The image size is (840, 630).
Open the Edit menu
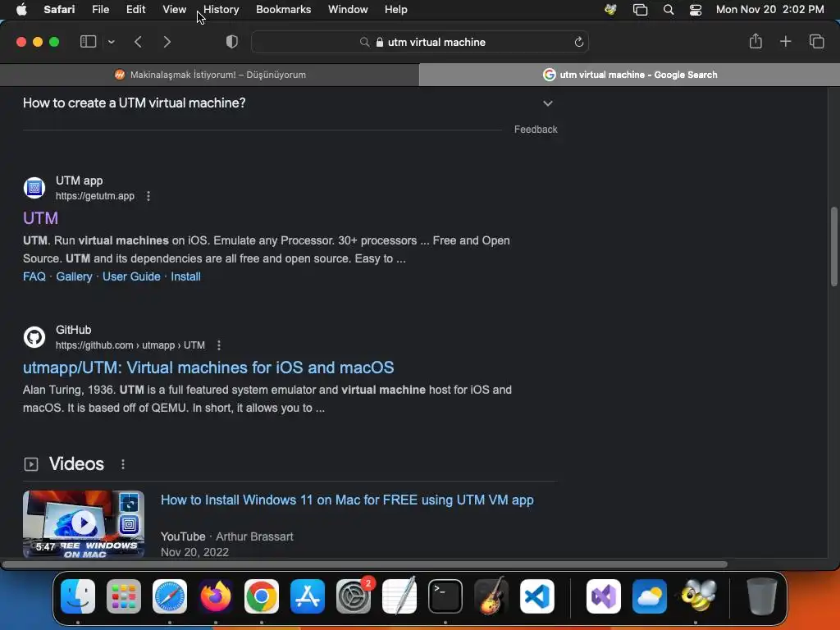click(135, 9)
